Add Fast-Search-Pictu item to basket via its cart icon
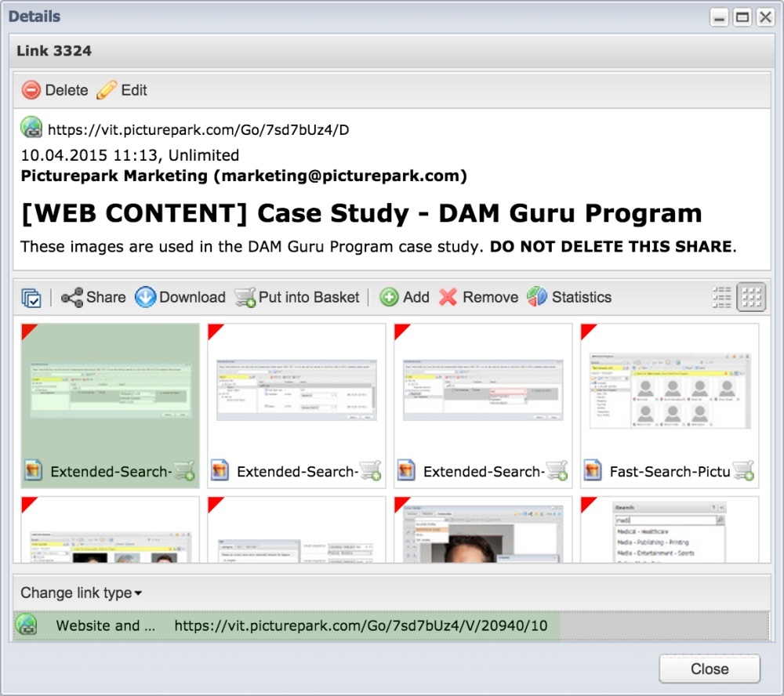Viewport: 784px width, 696px height. click(x=744, y=471)
